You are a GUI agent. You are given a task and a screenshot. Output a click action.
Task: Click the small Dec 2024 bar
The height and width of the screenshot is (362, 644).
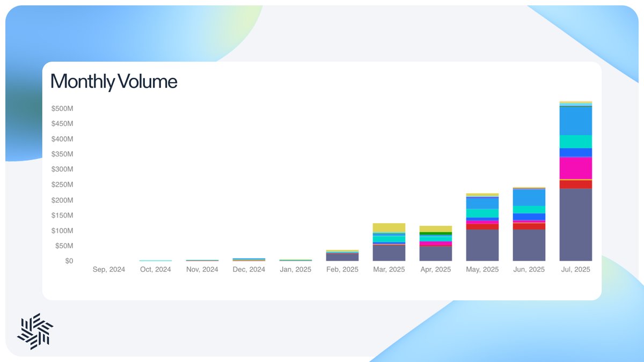coord(249,260)
